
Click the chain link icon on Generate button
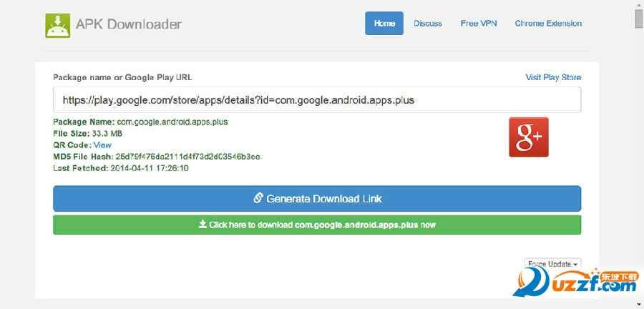258,198
